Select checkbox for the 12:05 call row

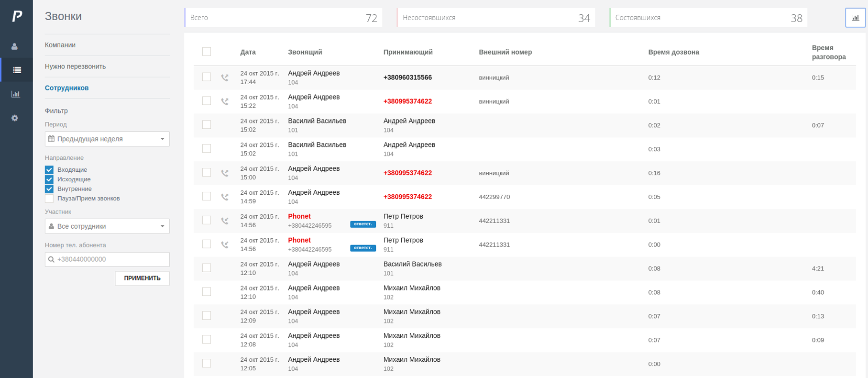[207, 364]
